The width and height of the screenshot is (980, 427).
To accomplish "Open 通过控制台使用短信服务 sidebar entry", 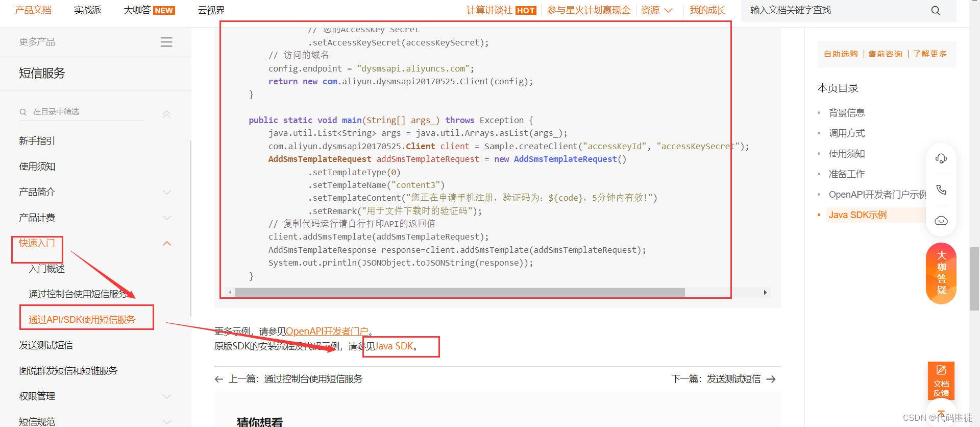I will (x=78, y=294).
